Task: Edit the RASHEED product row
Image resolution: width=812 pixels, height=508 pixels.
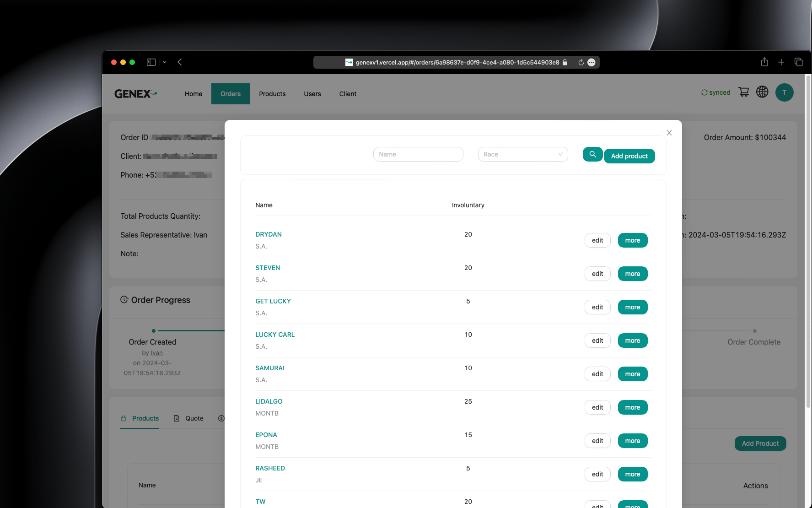Action: [597, 474]
